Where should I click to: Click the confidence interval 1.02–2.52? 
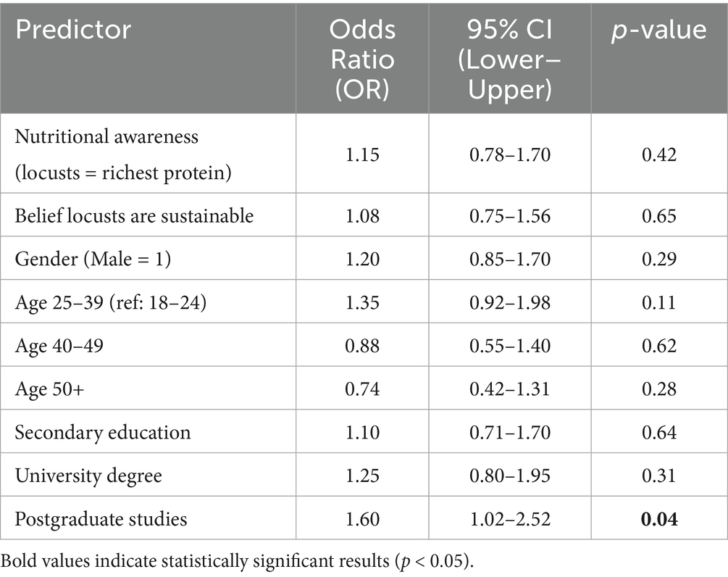(x=509, y=519)
